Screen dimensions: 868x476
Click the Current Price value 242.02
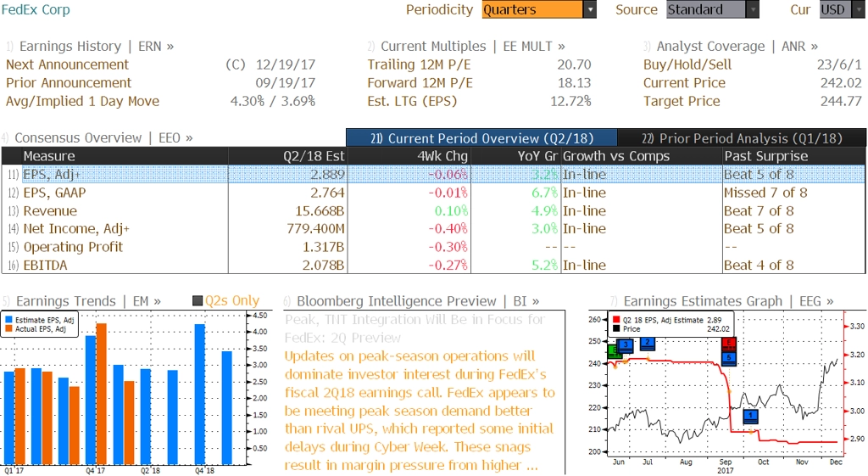point(841,82)
